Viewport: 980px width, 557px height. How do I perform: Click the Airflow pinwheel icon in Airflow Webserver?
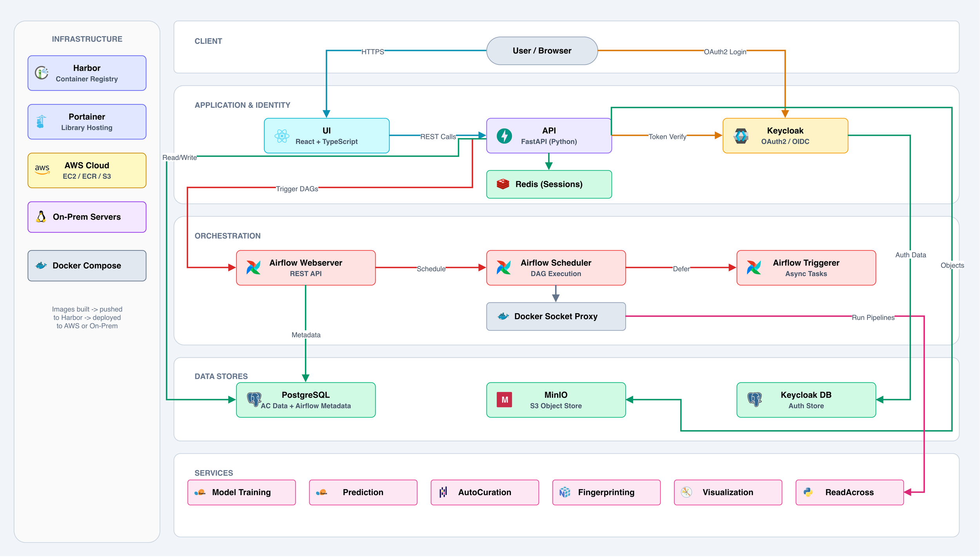(254, 268)
